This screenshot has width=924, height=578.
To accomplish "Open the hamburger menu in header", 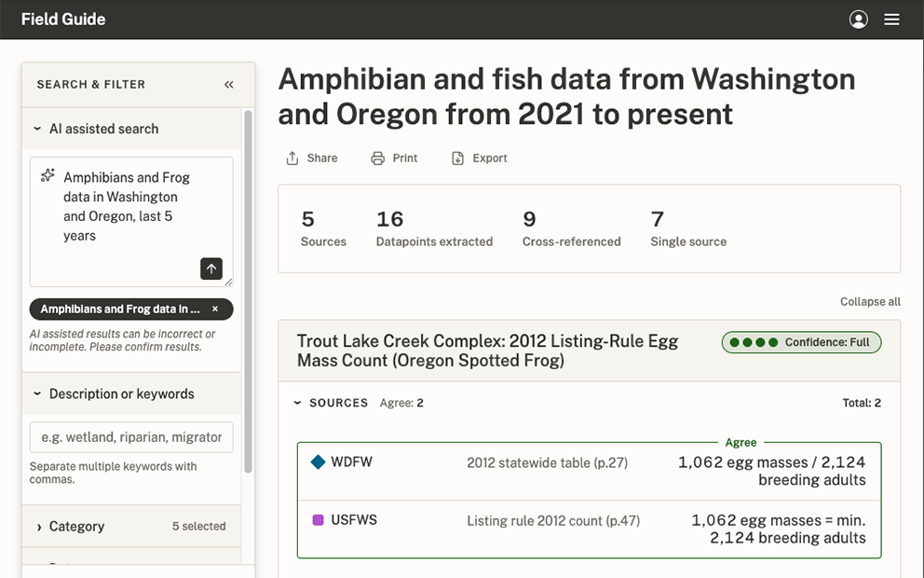I will pos(891,20).
